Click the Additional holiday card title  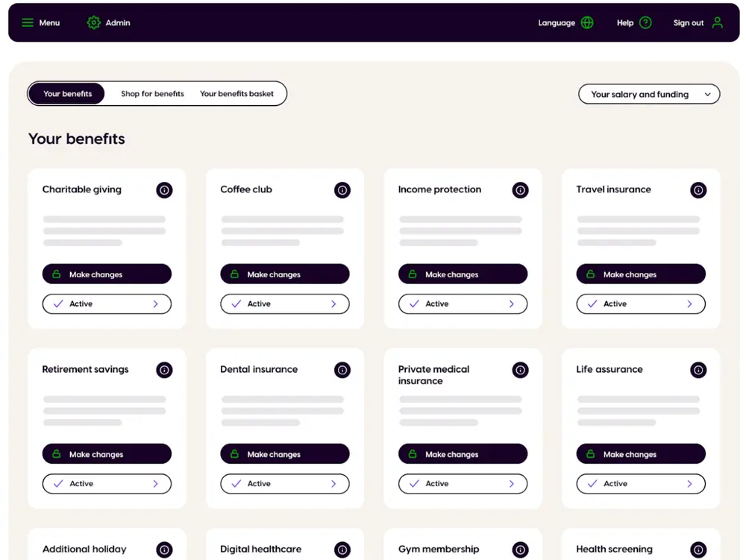click(x=84, y=549)
